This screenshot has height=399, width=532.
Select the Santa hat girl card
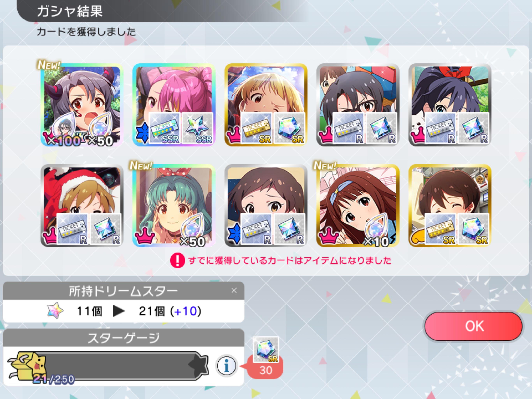coord(82,206)
